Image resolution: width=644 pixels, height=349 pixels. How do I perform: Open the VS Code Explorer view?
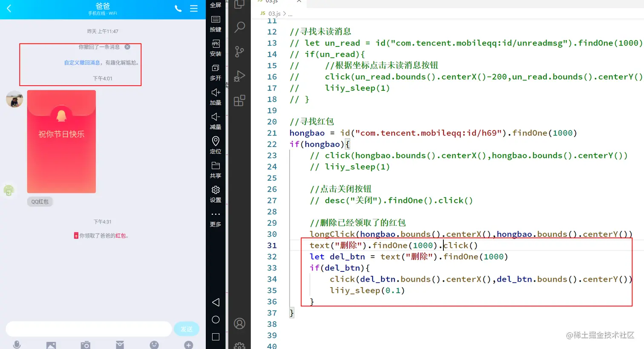click(x=239, y=4)
